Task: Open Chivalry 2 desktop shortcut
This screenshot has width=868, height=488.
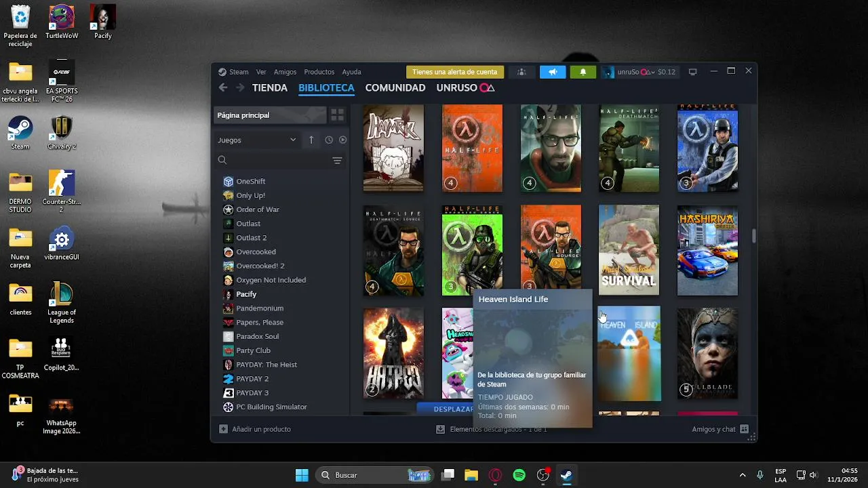Action: 62,133
